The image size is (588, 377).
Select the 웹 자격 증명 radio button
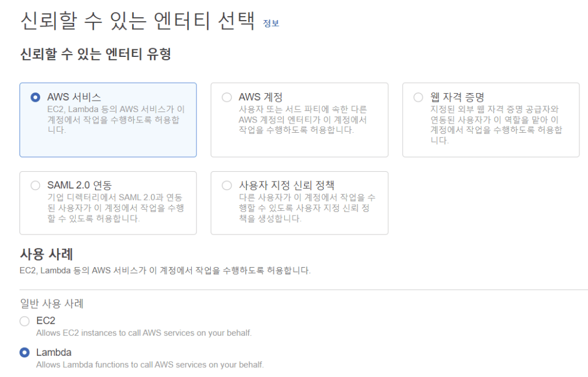[418, 98]
